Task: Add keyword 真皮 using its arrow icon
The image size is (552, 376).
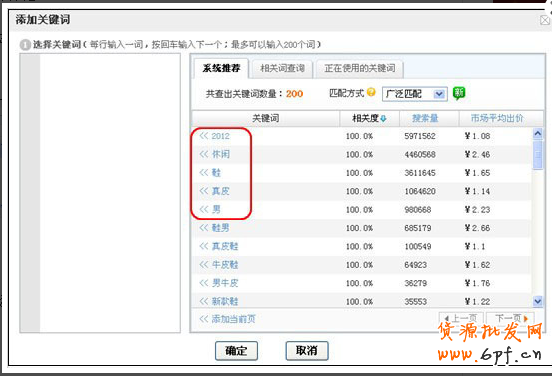Action: point(204,191)
